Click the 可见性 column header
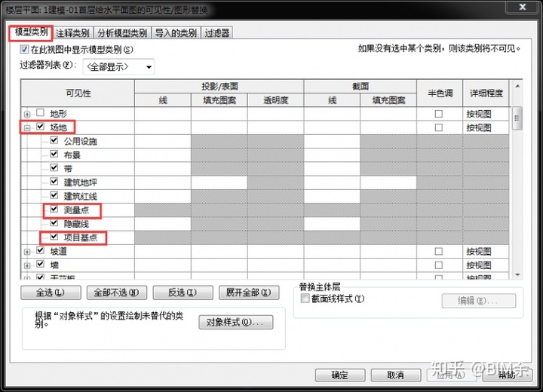 [x=78, y=93]
